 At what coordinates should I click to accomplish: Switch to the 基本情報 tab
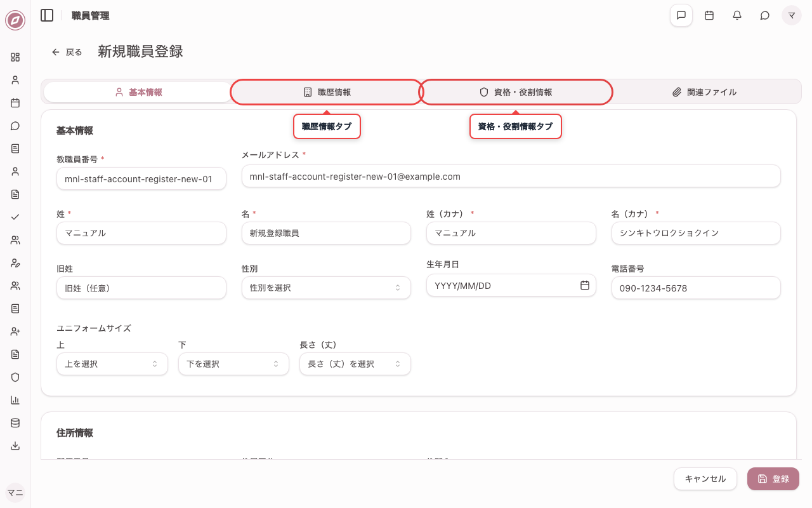click(x=138, y=92)
